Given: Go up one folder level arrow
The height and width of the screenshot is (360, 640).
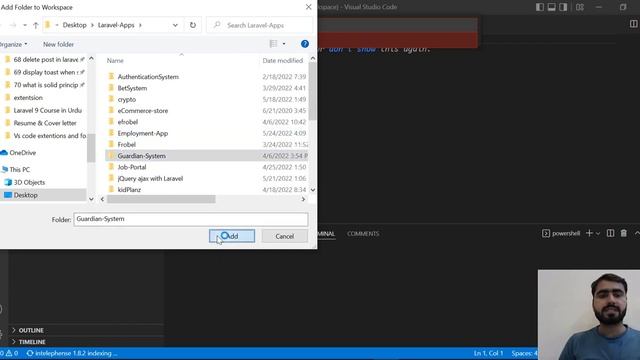Looking at the screenshot, I should 36,25.
